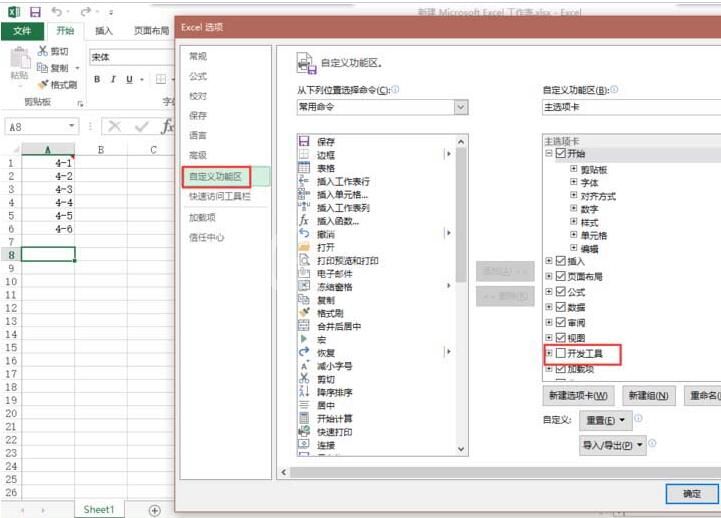Open the 导入/导出 dropdown button
The height and width of the screenshot is (518, 721).
pos(612,445)
